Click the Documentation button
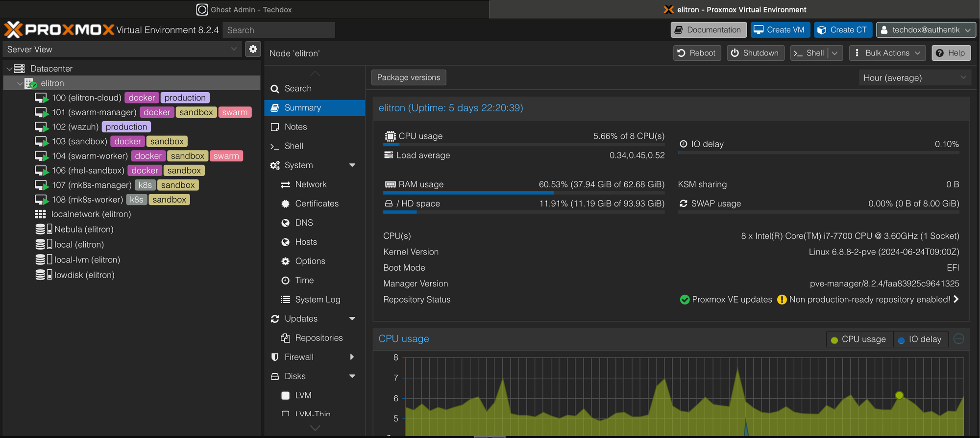Screen dimensions: 980x438 (709, 30)
